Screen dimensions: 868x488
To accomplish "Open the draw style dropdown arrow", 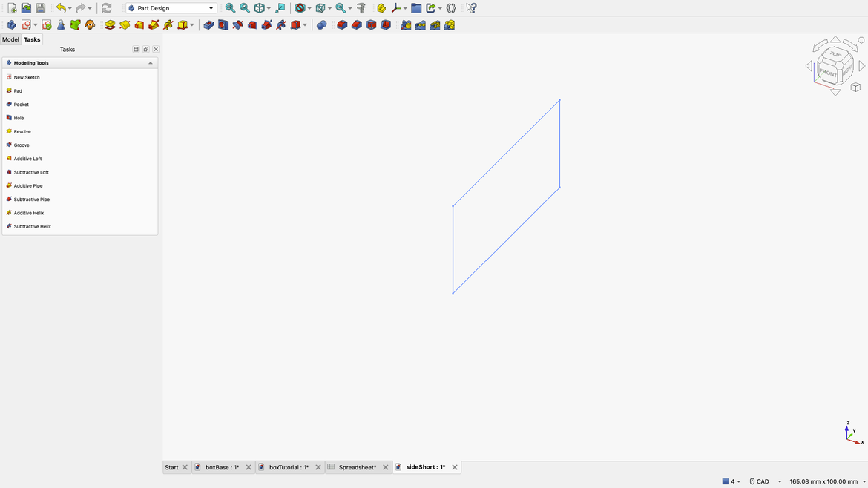I will [x=309, y=8].
